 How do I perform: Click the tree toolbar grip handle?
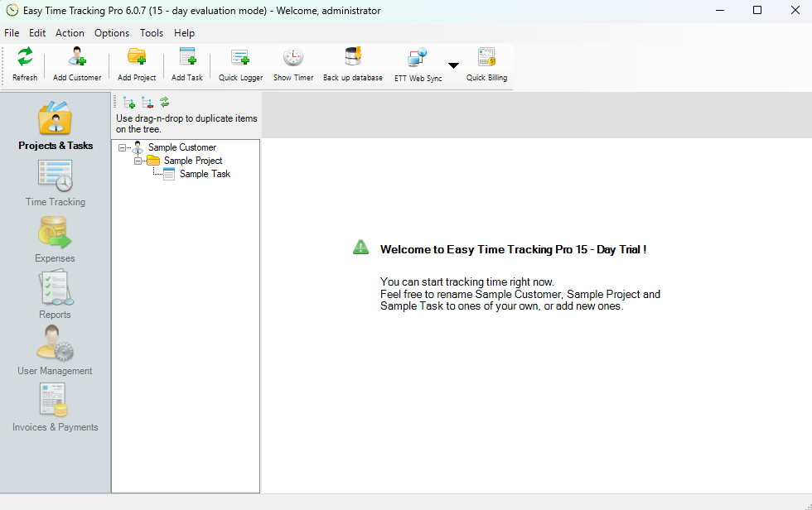(x=115, y=102)
